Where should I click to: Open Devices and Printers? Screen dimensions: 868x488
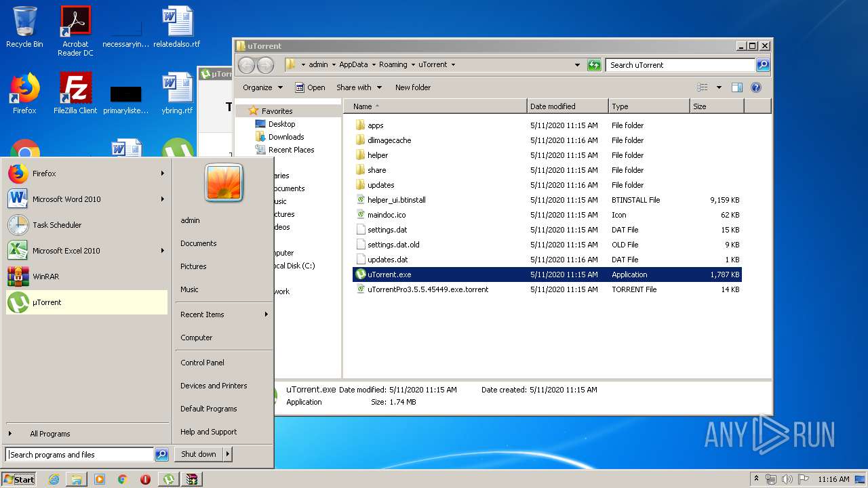point(214,386)
